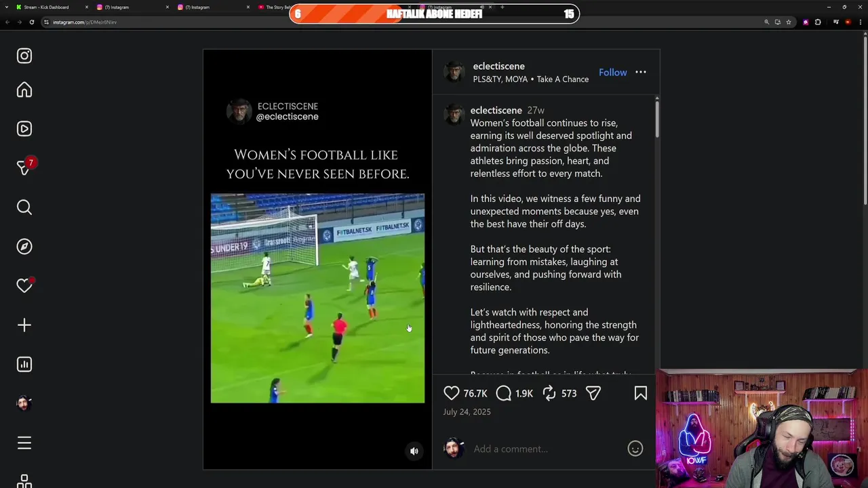Click comments panel scrollbar thumb
Image resolution: width=868 pixels, height=488 pixels.
[656, 119]
